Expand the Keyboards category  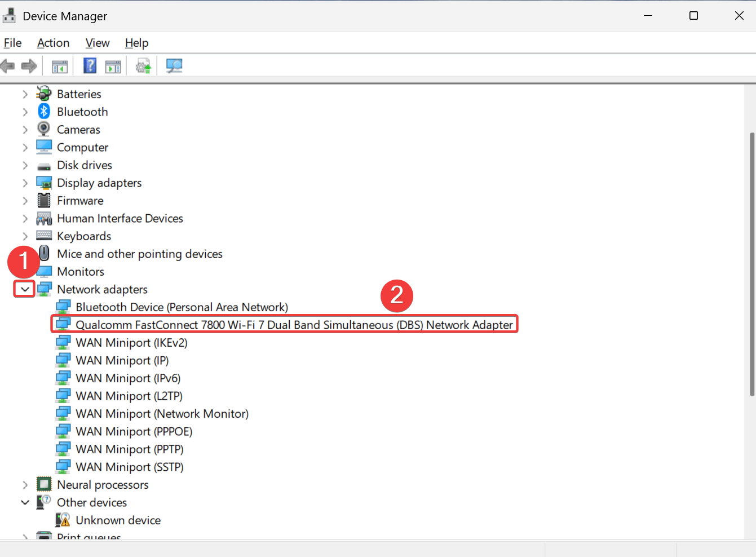pos(25,236)
